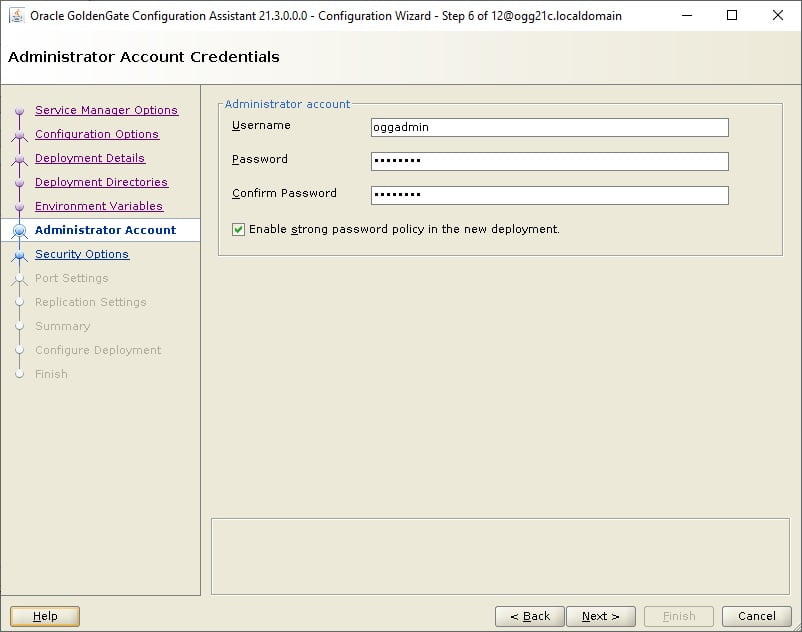Click the Security Options step bullet
The image size is (802, 632).
[19, 255]
